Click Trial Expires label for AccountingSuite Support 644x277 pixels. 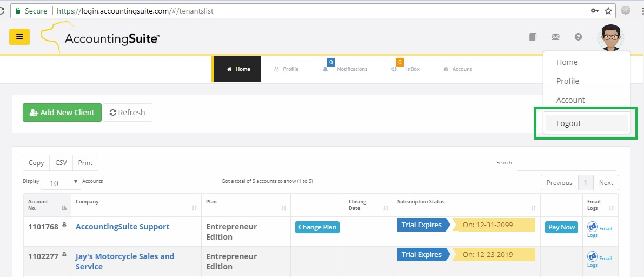423,225
